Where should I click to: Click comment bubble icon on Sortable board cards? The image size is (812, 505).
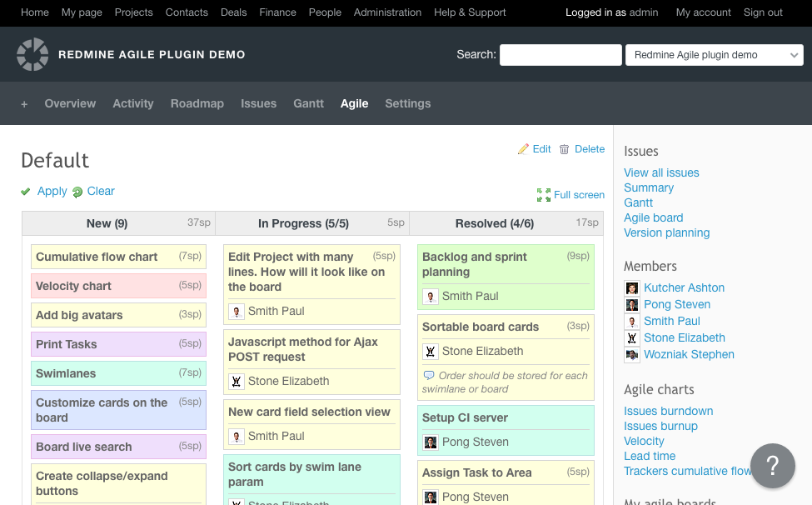(429, 376)
